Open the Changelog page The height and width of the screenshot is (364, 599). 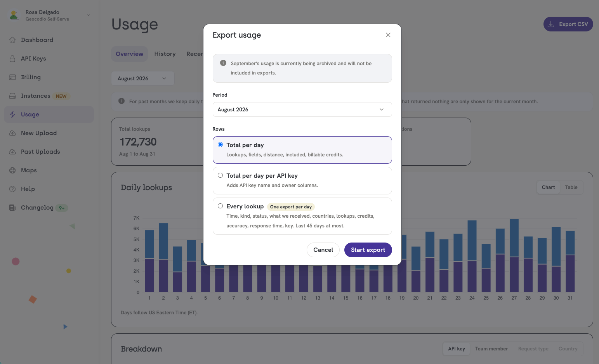tap(49, 208)
